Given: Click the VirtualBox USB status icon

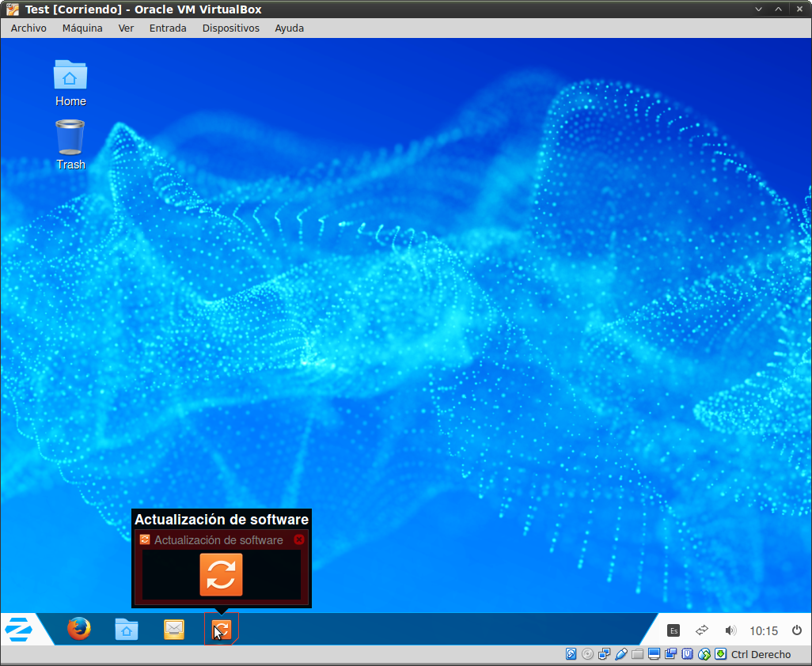Looking at the screenshot, I should 621,654.
